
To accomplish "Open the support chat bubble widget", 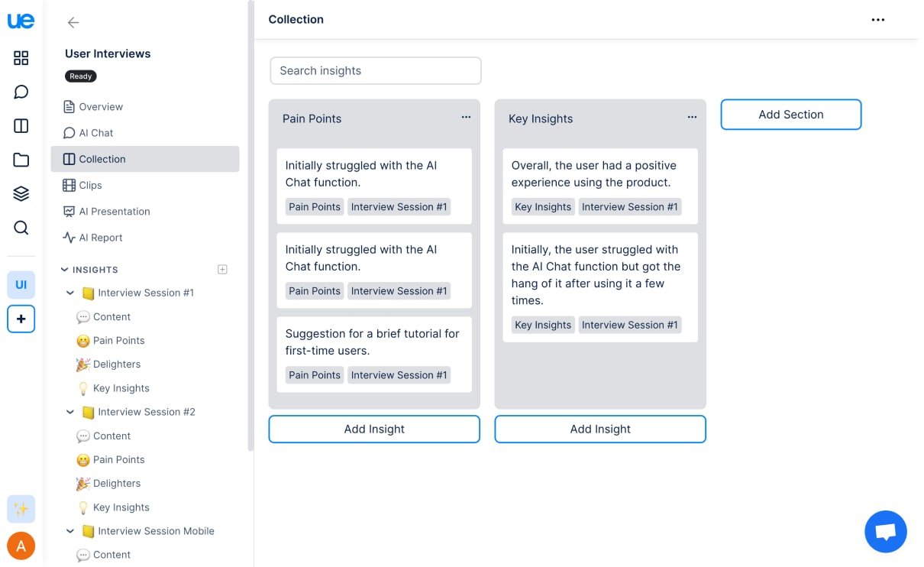I will (885, 532).
